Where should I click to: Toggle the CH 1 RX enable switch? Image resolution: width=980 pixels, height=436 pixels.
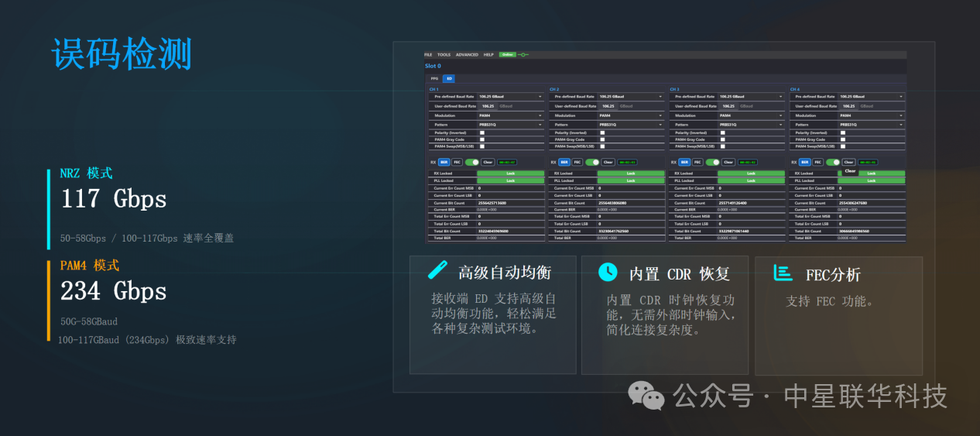pos(471,162)
